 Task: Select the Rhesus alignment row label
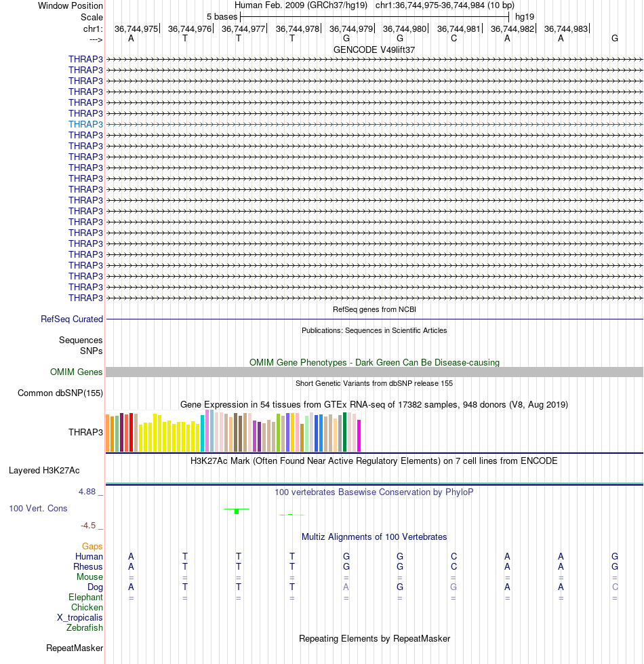point(88,566)
